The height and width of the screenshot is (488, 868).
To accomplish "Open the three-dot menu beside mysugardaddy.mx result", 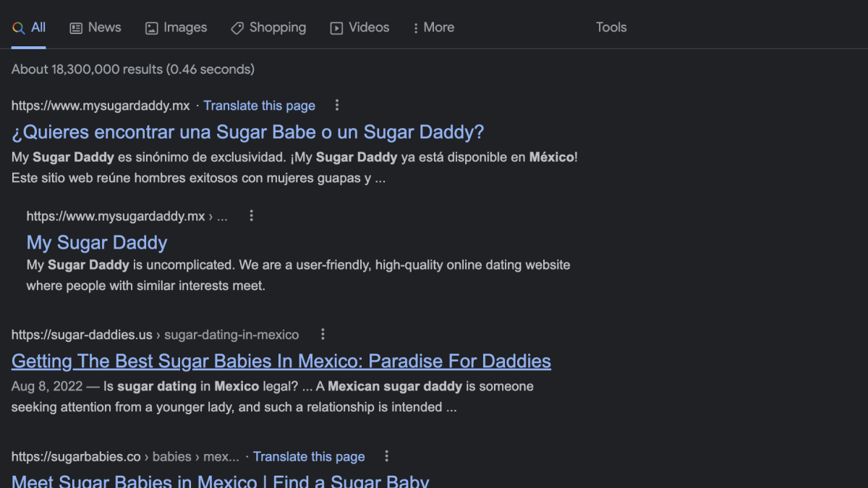I will click(337, 105).
